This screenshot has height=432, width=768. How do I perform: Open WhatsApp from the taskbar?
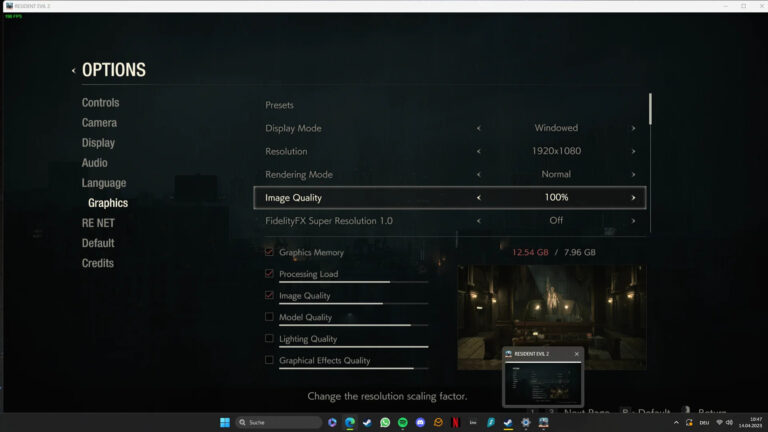[x=385, y=422]
